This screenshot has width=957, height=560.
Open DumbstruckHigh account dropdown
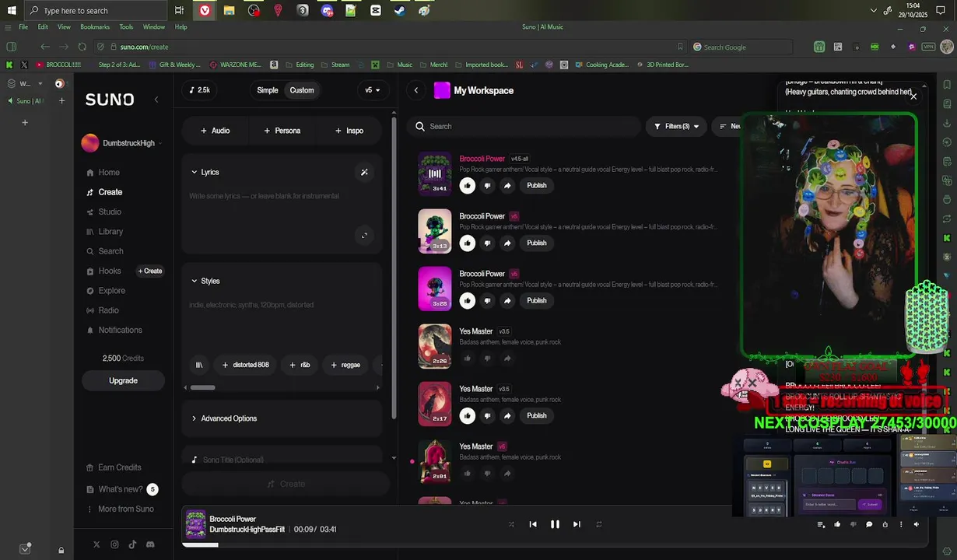[121, 143]
